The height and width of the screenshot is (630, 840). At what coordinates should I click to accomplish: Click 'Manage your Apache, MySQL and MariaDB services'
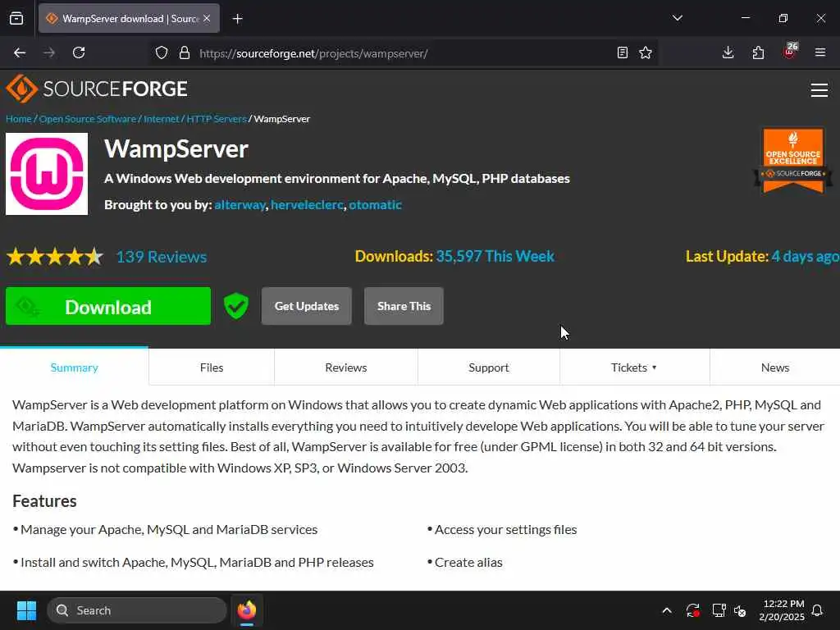pyautogui.click(x=169, y=530)
